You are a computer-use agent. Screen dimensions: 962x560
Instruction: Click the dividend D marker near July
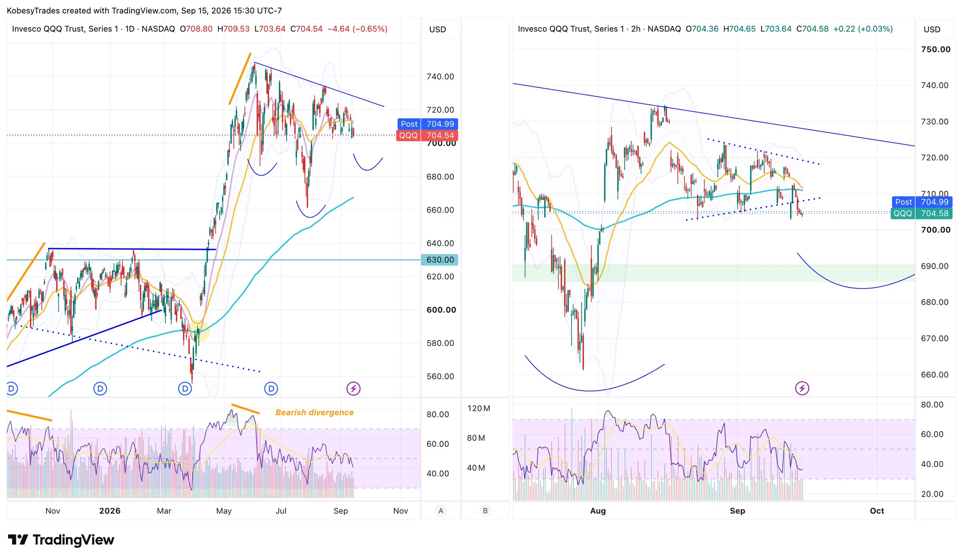point(271,389)
